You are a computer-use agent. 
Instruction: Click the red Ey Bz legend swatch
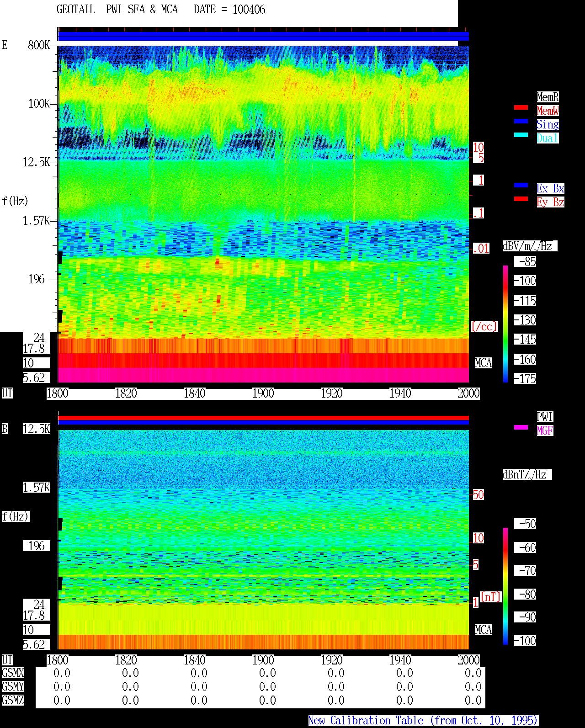[x=521, y=199]
